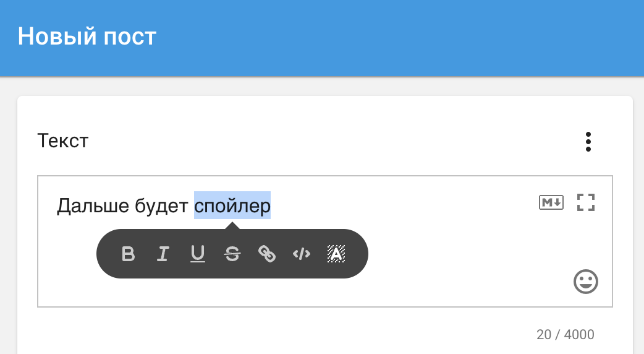This screenshot has width=644, height=354.
Task: Expand editor to fullscreen
Action: (586, 202)
